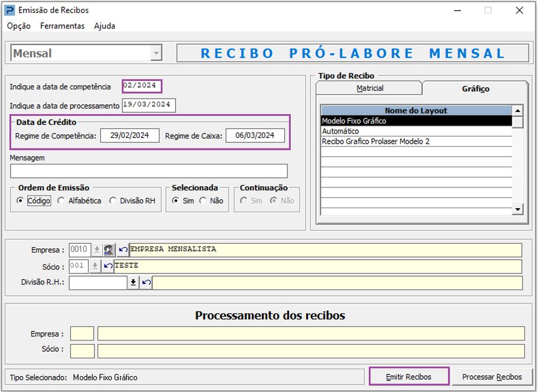
Task: Open the Opção menu
Action: point(18,26)
